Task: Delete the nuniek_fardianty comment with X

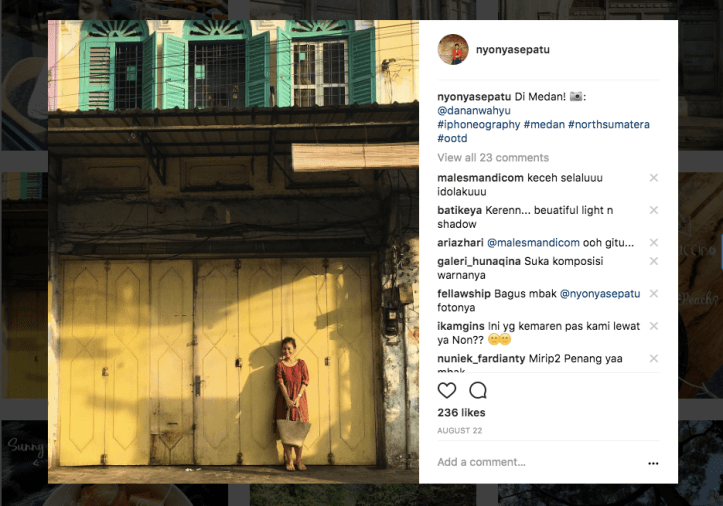Action: (653, 358)
